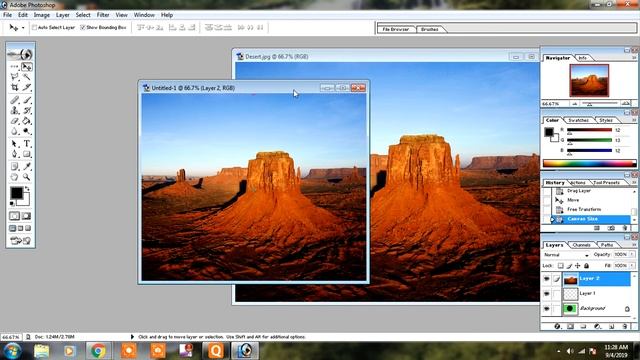The width and height of the screenshot is (640, 360).
Task: Toggle lock transparent pixels in Layers
Action: pos(560,266)
